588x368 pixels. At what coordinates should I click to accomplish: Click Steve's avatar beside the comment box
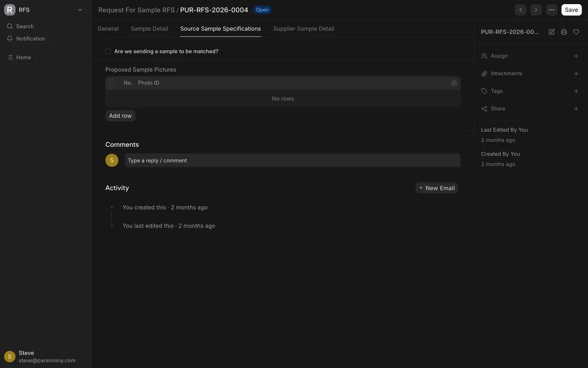[112, 160]
